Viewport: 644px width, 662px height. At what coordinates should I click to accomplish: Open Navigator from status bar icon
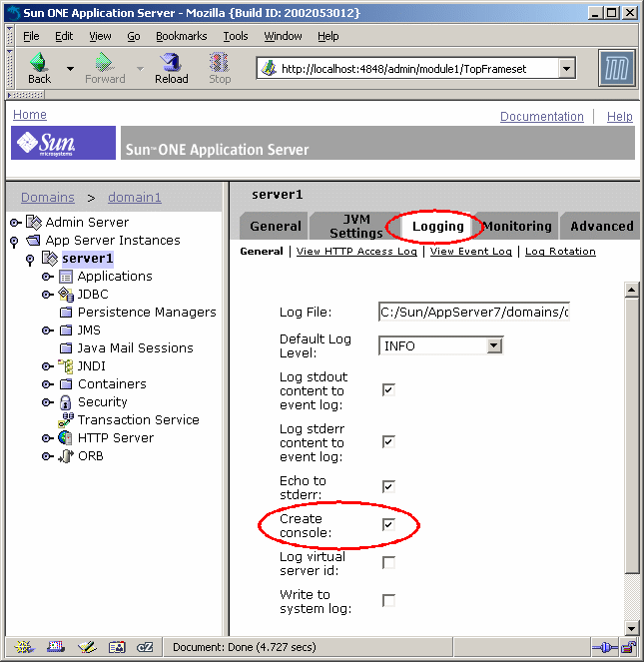pyautogui.click(x=24, y=646)
